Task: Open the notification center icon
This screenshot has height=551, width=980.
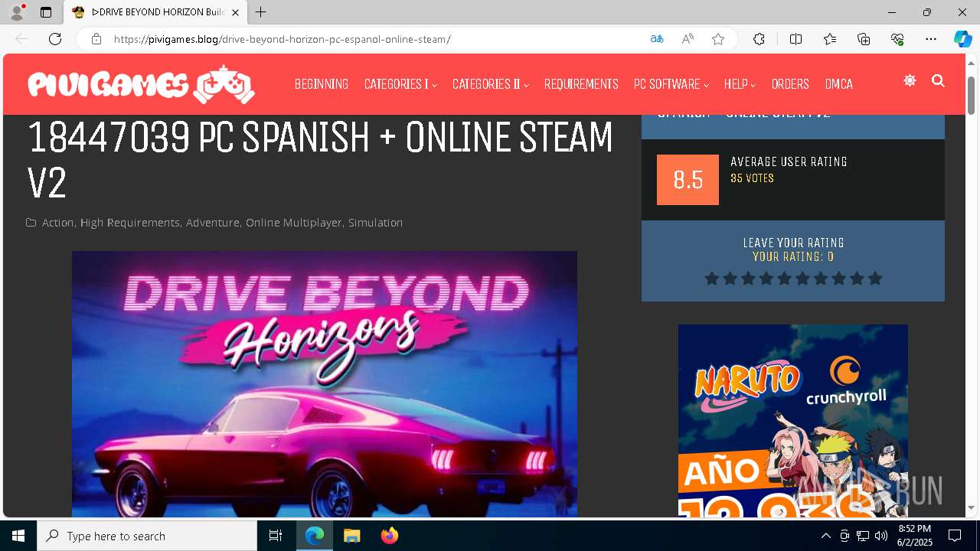Action: coord(955,536)
